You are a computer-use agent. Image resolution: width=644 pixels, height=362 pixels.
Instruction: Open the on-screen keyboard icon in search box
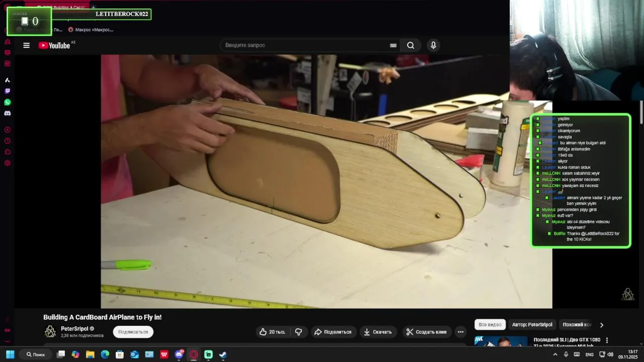[393, 45]
